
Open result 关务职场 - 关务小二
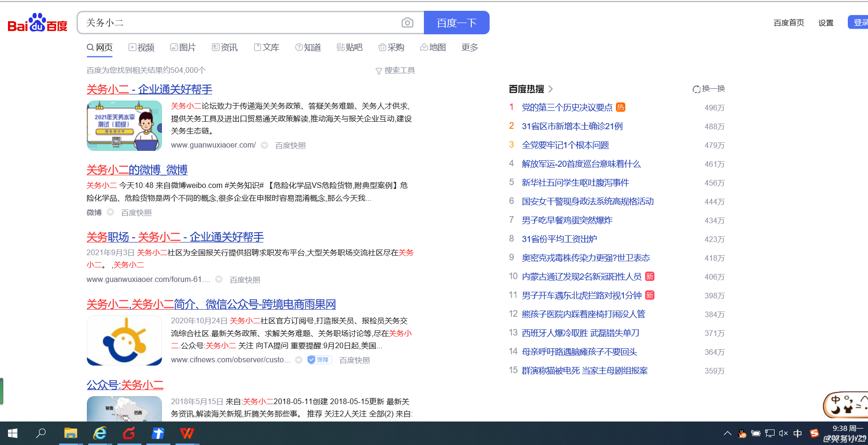click(175, 237)
